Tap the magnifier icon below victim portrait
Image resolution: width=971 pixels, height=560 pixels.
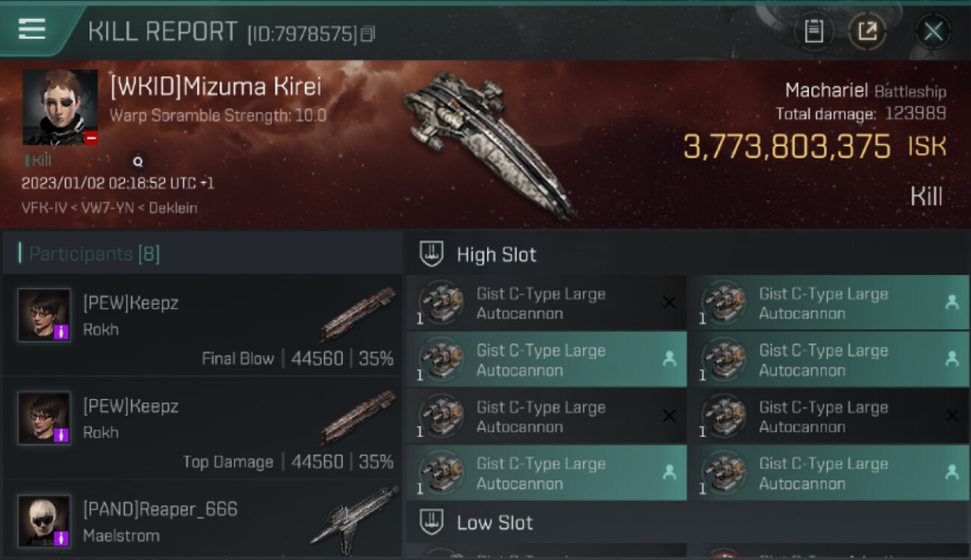tap(137, 161)
